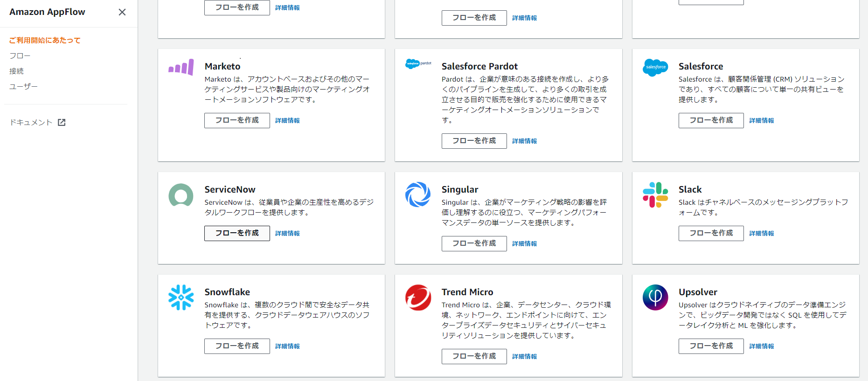This screenshot has width=868, height=381.
Task: Close the Amazon AppFlow side panel
Action: click(x=122, y=12)
